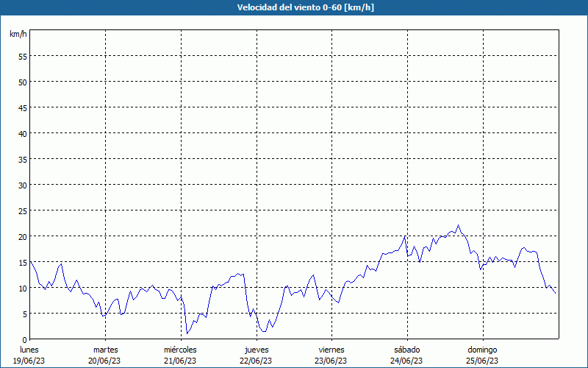The height and width of the screenshot is (368, 588).
Task: Click the chart title 'Velocidad del viento 0-60 [km/h]'
Action: point(305,7)
